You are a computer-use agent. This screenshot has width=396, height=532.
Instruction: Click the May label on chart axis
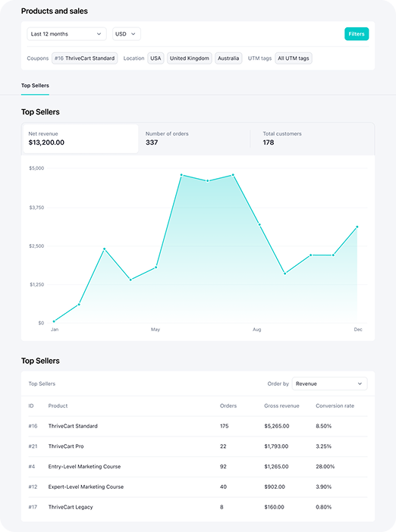(156, 330)
